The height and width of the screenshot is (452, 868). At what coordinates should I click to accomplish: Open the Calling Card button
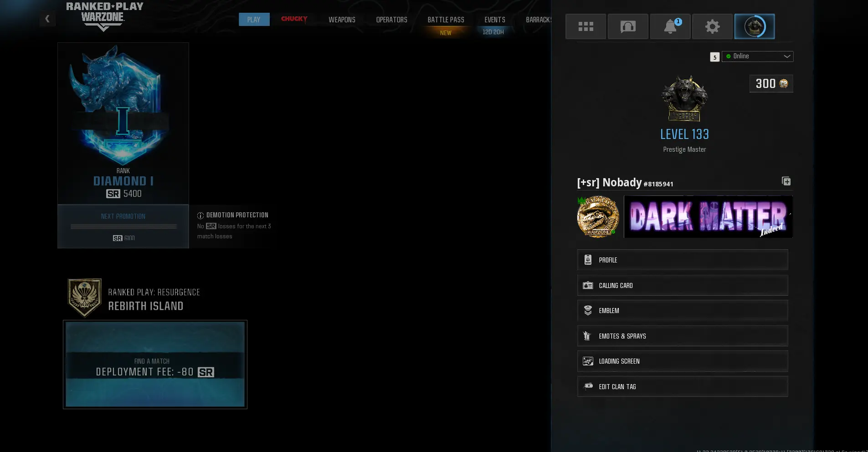[683, 285]
